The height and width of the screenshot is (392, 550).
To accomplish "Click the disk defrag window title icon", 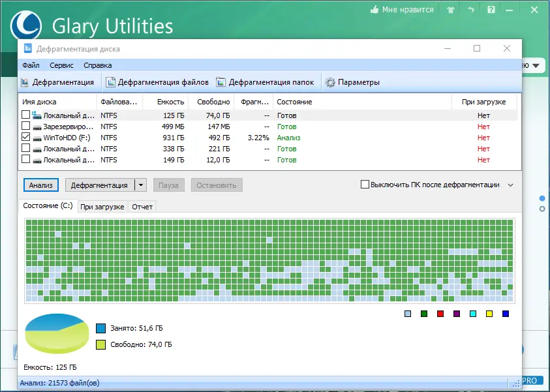I will (x=27, y=48).
